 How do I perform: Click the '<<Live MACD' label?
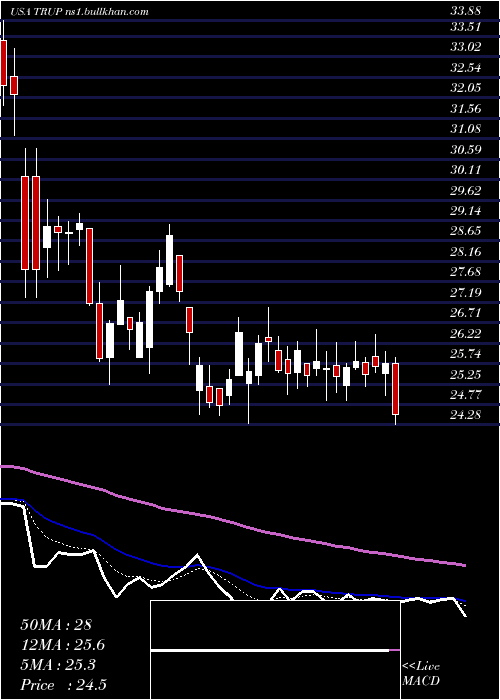pos(421,673)
